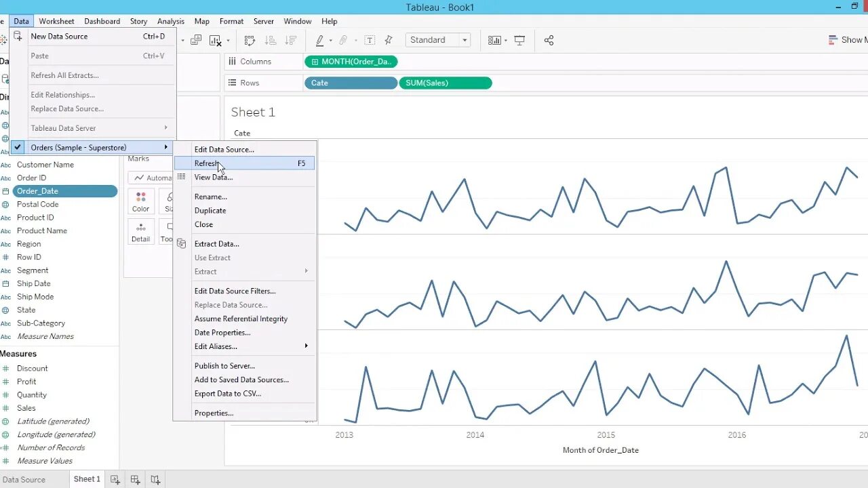Switch to the Data Source tab
This screenshot has width=868, height=488.
click(x=24, y=479)
